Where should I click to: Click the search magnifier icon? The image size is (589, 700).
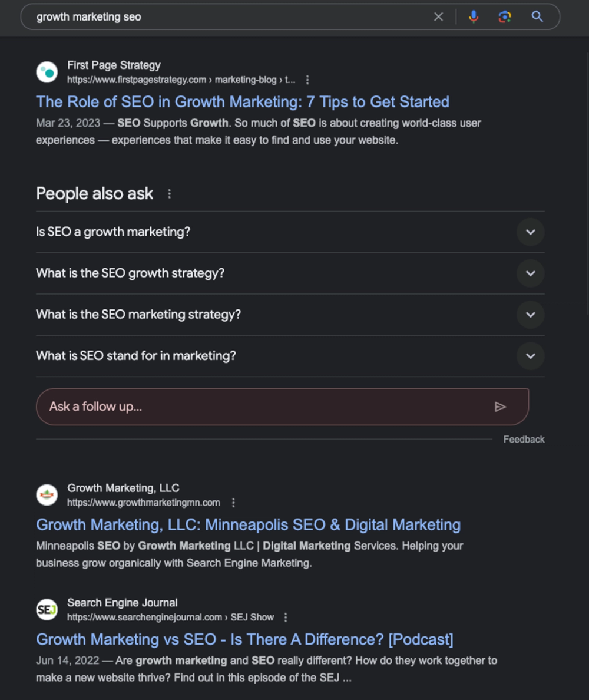(537, 16)
